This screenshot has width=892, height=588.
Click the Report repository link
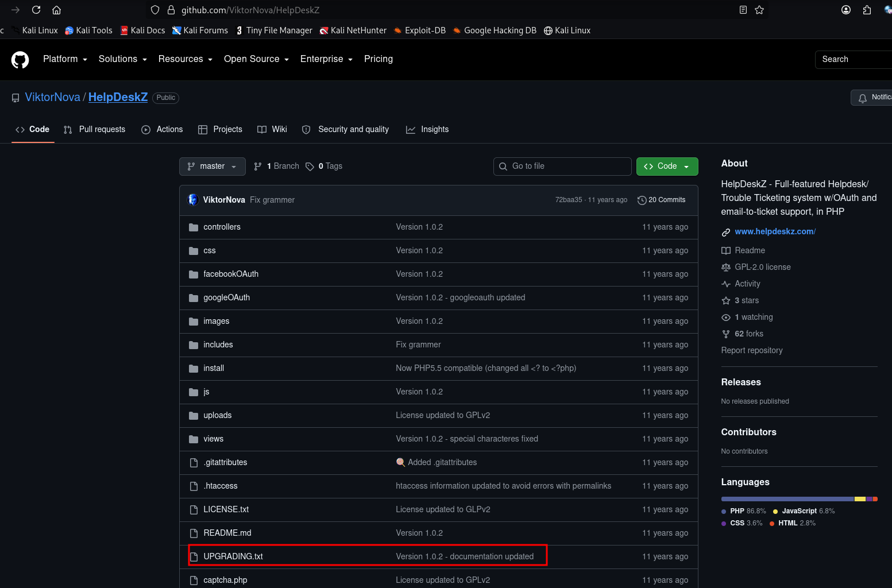(x=752, y=351)
